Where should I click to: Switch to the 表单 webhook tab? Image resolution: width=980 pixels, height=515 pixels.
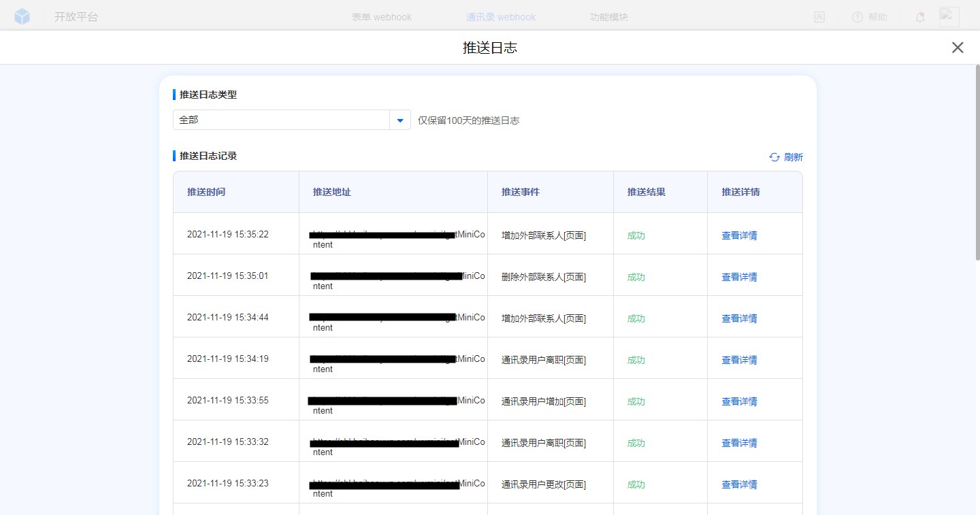(381, 17)
